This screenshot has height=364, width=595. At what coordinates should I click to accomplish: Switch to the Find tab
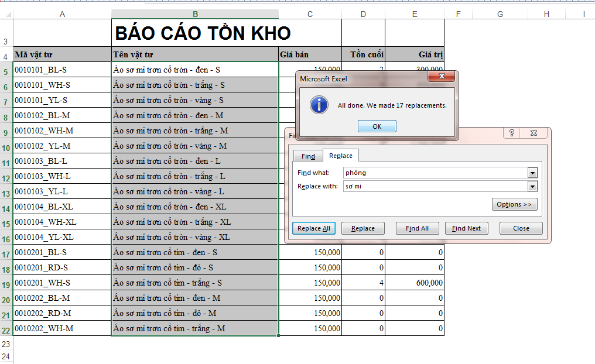pyautogui.click(x=308, y=156)
